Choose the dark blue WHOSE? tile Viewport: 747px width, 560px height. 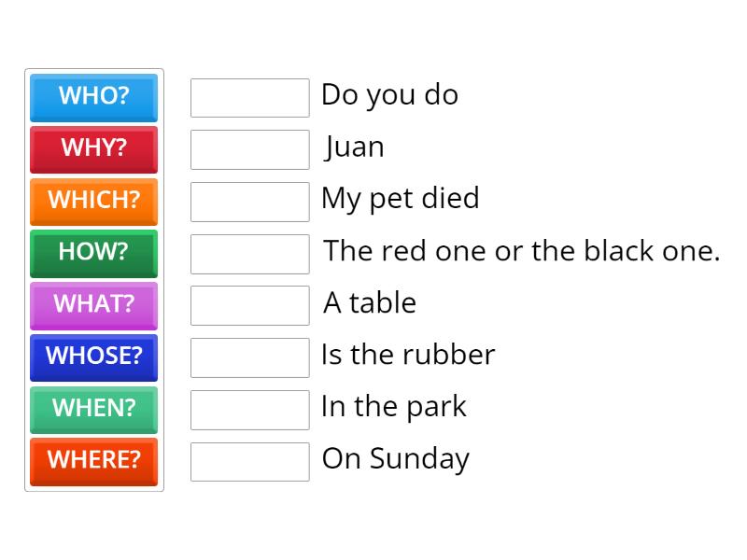[93, 357]
